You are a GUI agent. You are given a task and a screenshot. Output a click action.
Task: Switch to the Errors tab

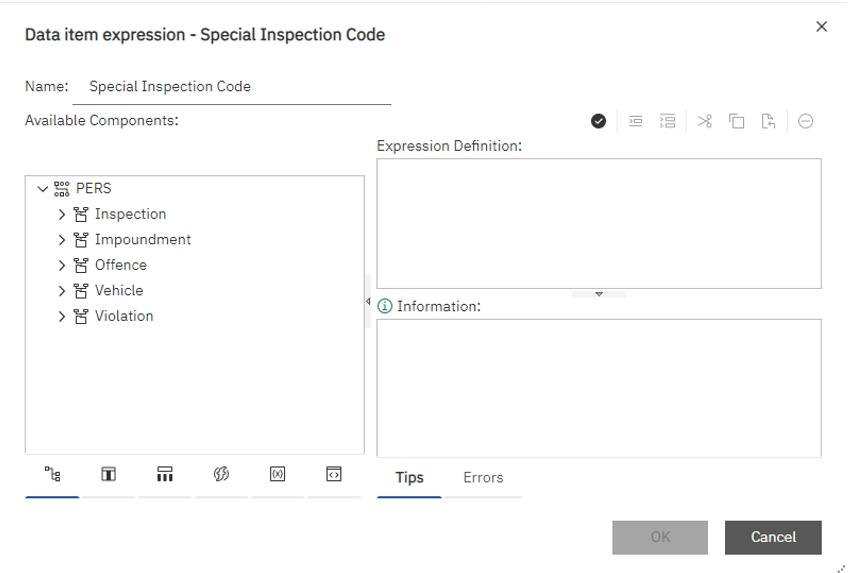click(483, 478)
